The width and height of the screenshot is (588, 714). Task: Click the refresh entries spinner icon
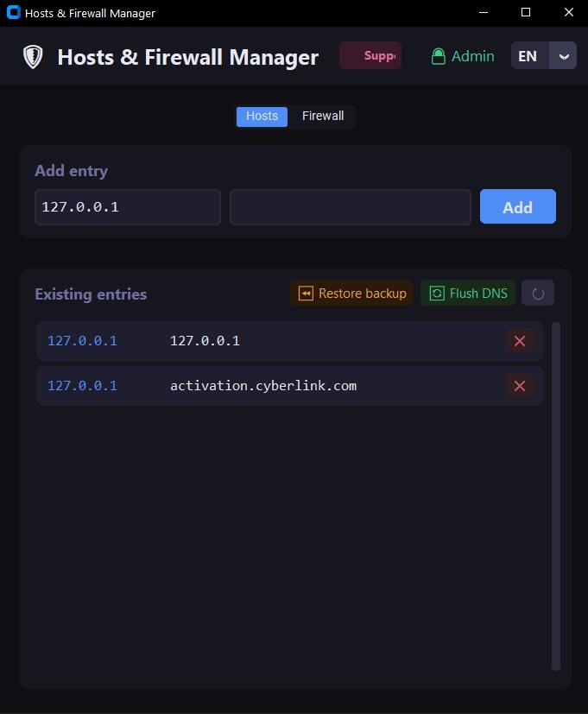[538, 294]
